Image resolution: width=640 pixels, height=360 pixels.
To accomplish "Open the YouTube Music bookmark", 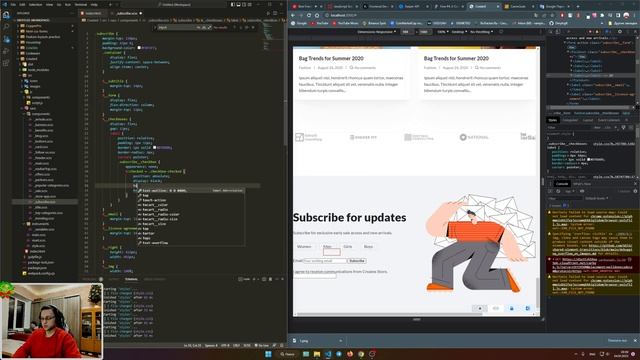I will 346,23.
